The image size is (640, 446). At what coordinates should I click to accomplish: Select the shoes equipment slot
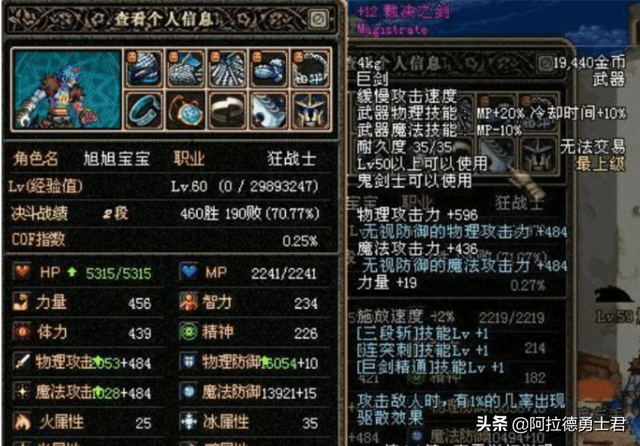269,69
